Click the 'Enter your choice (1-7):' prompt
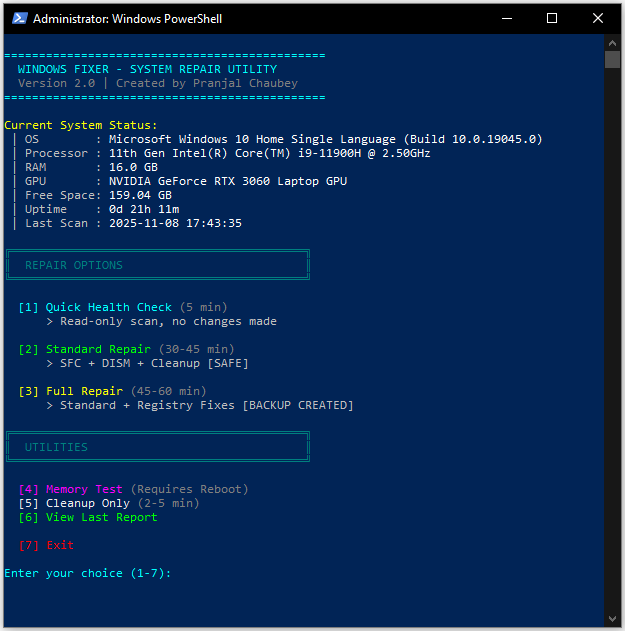The height and width of the screenshot is (631, 625). (88, 573)
